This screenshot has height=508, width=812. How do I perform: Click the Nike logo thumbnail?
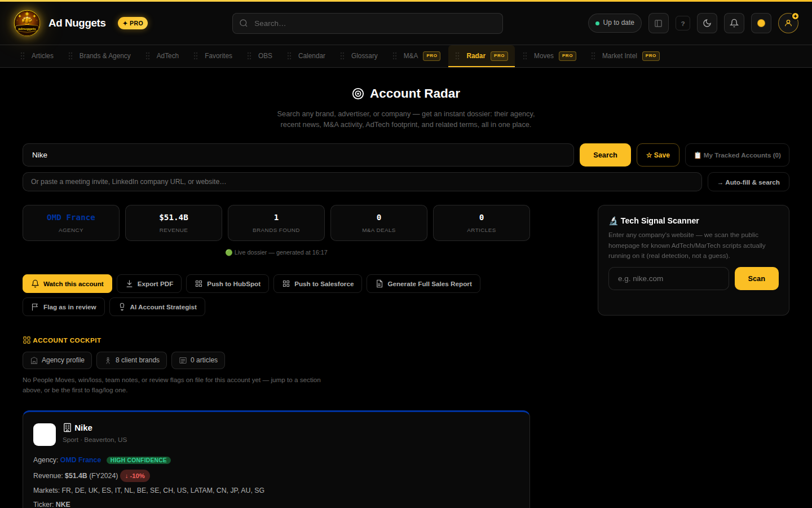[x=45, y=435]
